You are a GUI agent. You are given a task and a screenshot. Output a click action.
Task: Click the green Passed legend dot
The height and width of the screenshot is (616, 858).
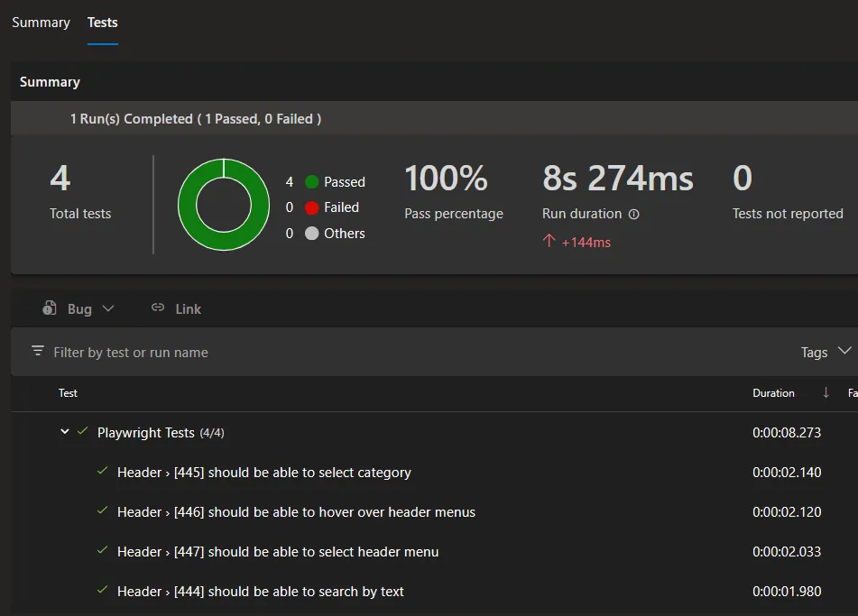click(312, 182)
